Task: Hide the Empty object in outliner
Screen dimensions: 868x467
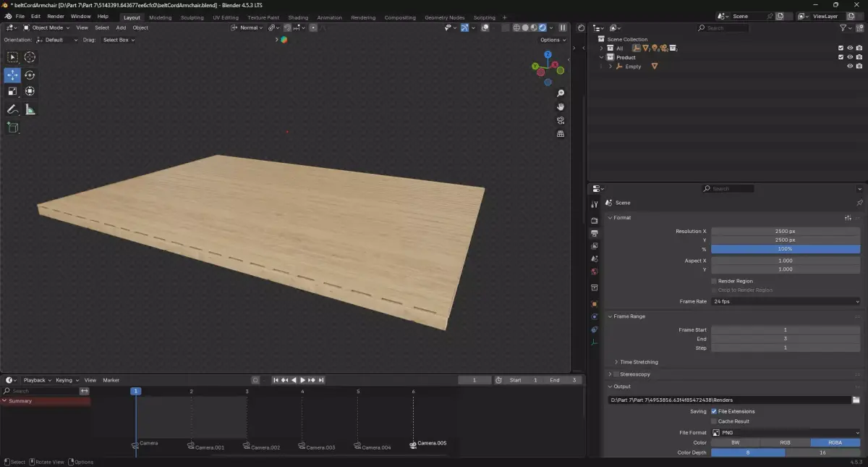Action: (x=850, y=67)
